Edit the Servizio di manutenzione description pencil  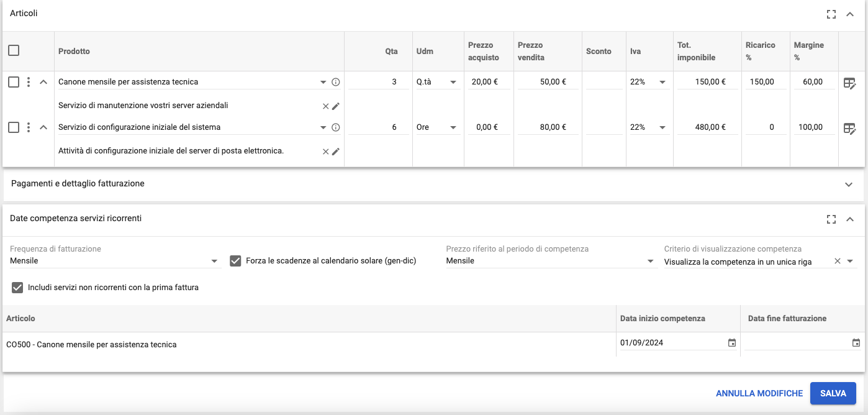(336, 106)
